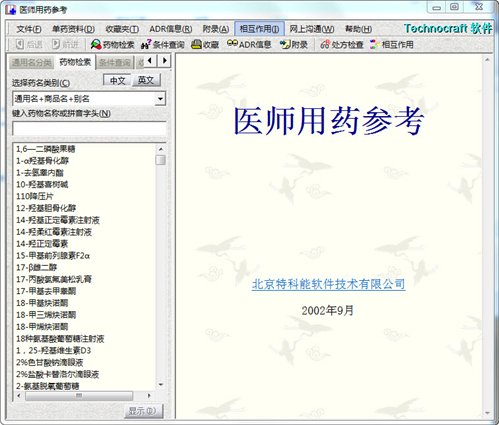499x425 pixels.
Task: Open the 网上沟通(W) menu
Action: [312, 29]
